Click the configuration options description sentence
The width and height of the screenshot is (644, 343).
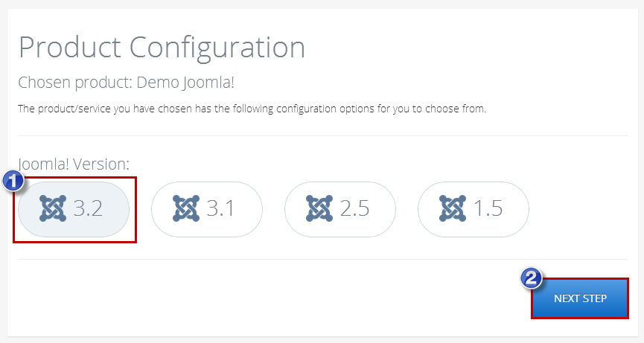[252, 109]
